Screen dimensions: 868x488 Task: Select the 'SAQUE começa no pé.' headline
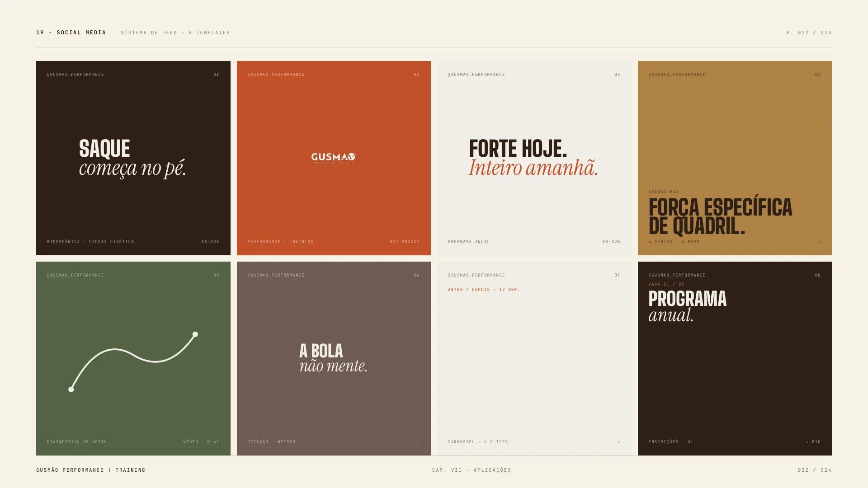132,158
